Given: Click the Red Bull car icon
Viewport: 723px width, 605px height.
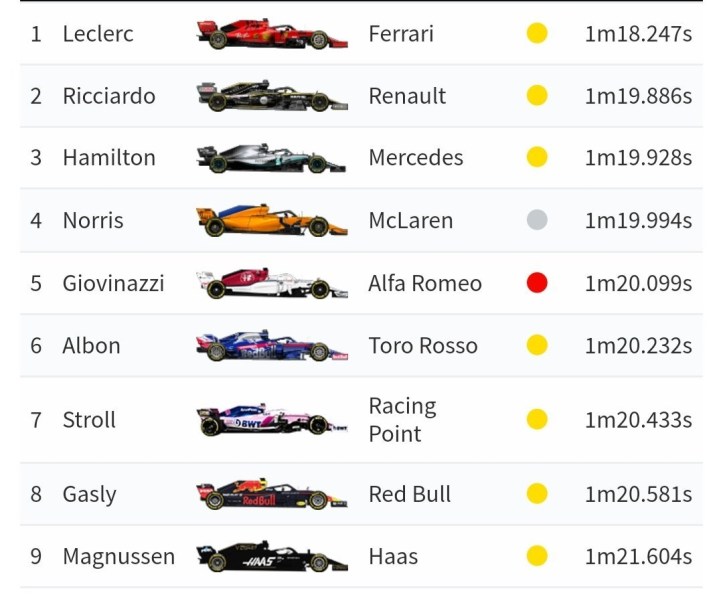Looking at the screenshot, I should 271,494.
